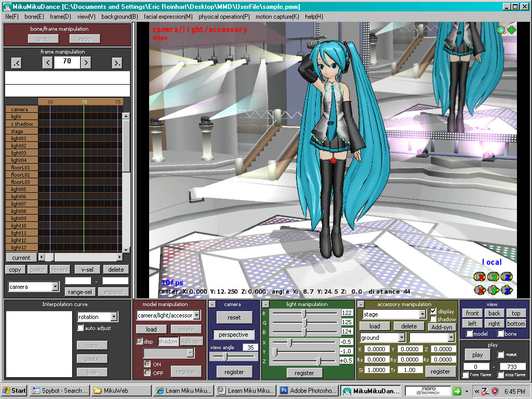Screen dimensions: 532x399
Task: Click the top-row Z rotate axis icon
Action: click(507, 277)
